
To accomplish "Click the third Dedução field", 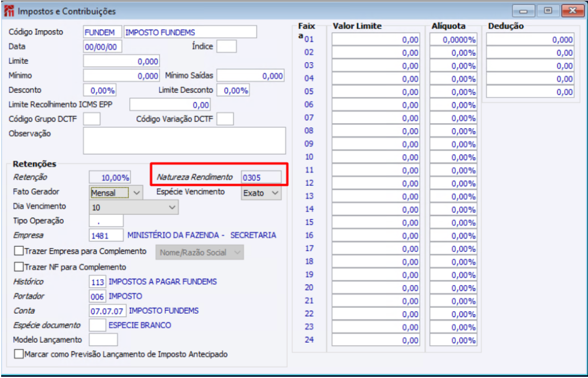I will pyautogui.click(x=530, y=66).
